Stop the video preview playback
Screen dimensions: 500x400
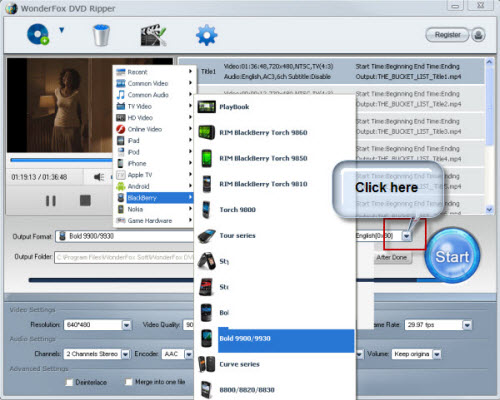coord(85,200)
